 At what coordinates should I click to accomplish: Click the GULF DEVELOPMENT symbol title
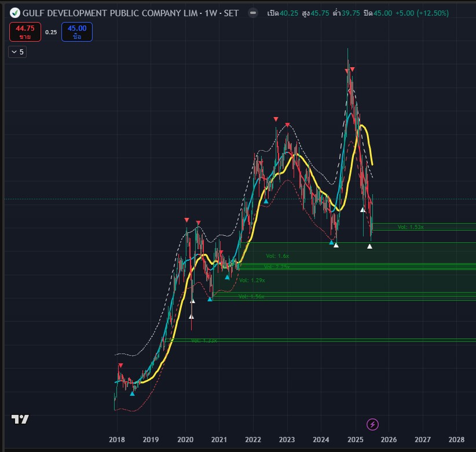click(x=110, y=13)
